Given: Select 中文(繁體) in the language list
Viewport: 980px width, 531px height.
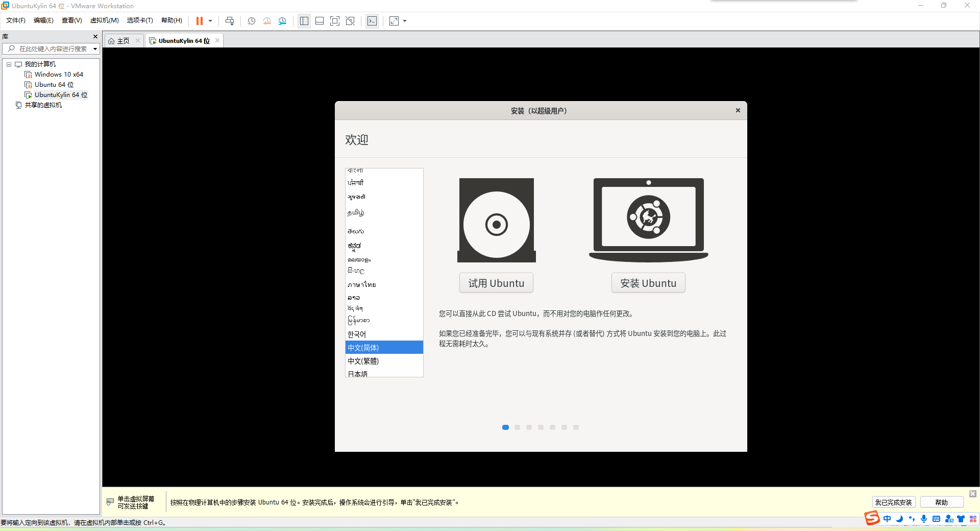Looking at the screenshot, I should [x=384, y=361].
